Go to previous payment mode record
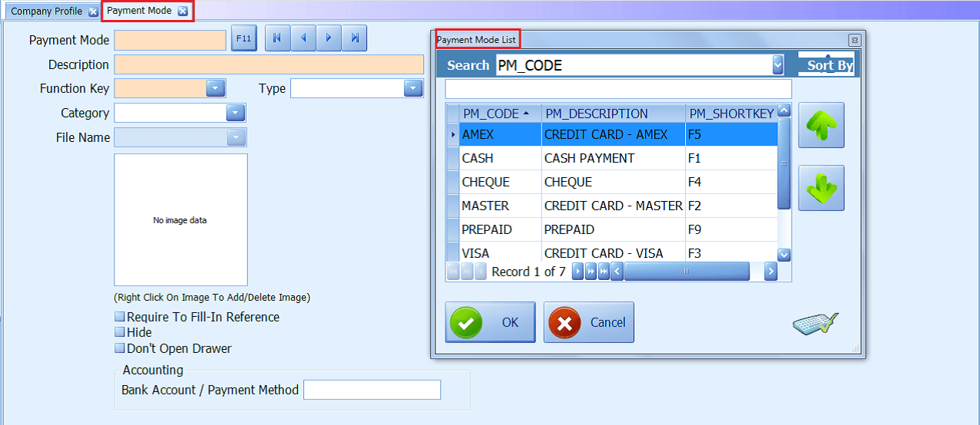 click(303, 38)
